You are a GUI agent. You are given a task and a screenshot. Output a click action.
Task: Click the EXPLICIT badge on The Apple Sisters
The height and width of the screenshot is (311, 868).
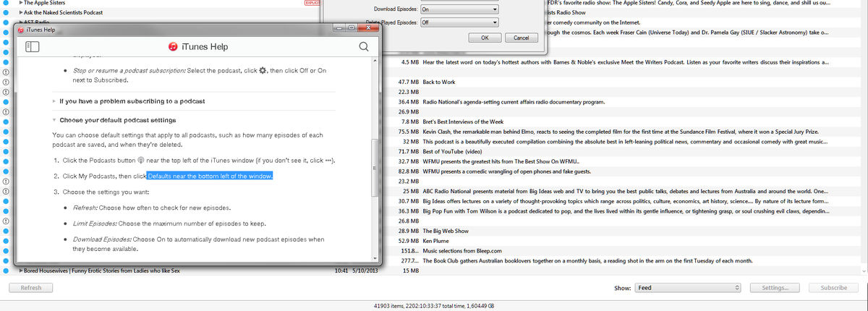[312, 4]
